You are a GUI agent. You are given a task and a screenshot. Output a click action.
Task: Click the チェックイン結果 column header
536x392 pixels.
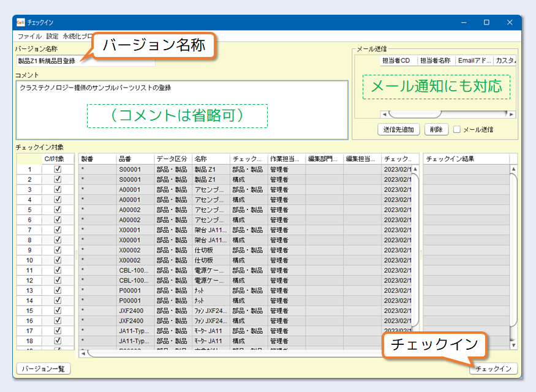[466, 159]
